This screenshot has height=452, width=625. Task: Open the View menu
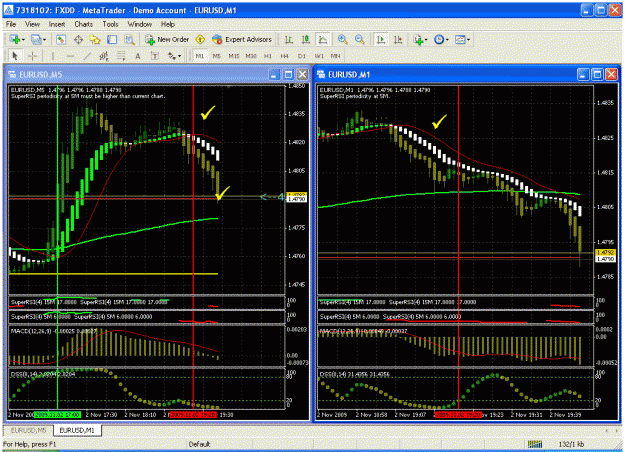click(x=32, y=24)
